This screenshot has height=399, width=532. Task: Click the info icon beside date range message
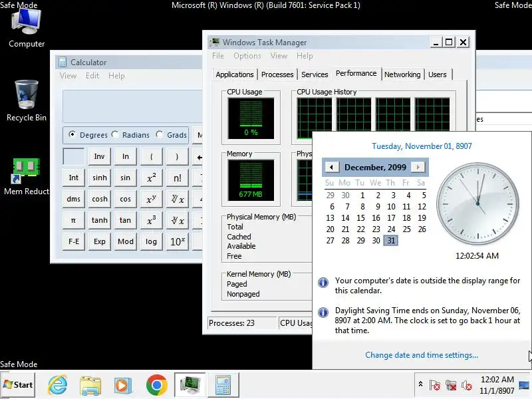tap(323, 282)
